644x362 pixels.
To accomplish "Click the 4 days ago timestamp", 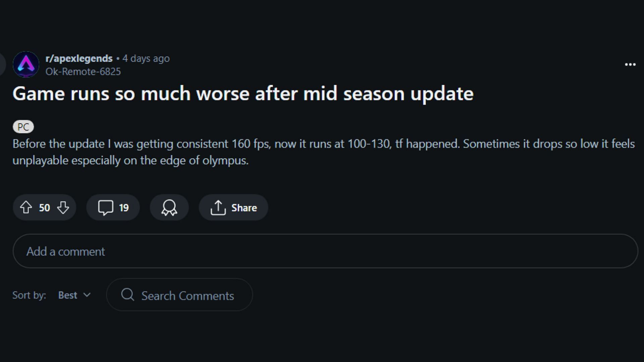I will pyautogui.click(x=146, y=58).
